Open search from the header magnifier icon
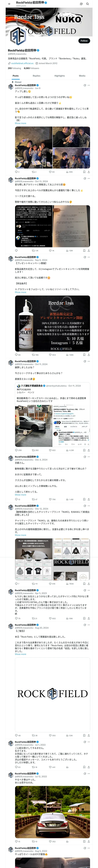Image resolution: width=98 pixels, height=868 pixels. 88,4
